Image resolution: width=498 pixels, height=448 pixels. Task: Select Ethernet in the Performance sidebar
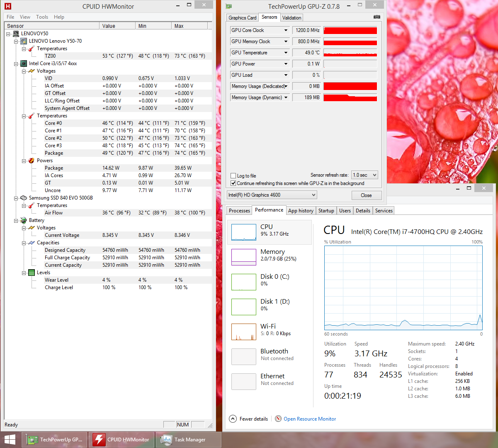pos(270,382)
